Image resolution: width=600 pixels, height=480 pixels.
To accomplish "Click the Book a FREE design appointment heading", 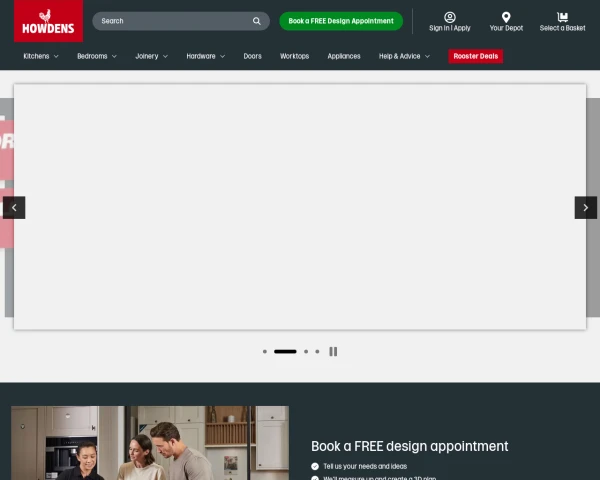I will coord(409,446).
